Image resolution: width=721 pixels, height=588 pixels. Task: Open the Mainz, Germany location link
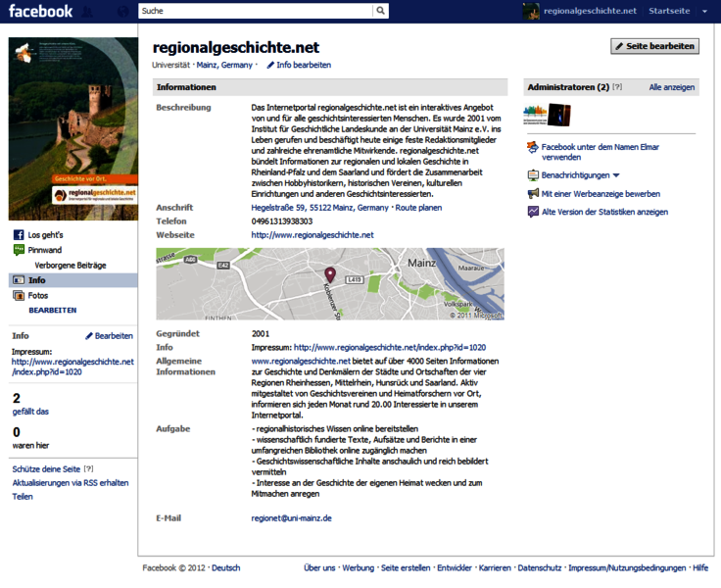224,65
